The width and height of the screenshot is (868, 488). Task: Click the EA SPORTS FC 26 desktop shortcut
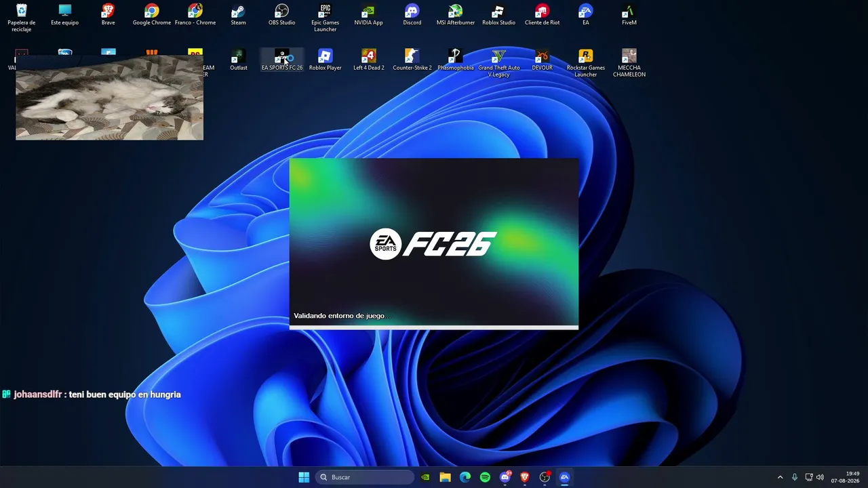pos(282,60)
